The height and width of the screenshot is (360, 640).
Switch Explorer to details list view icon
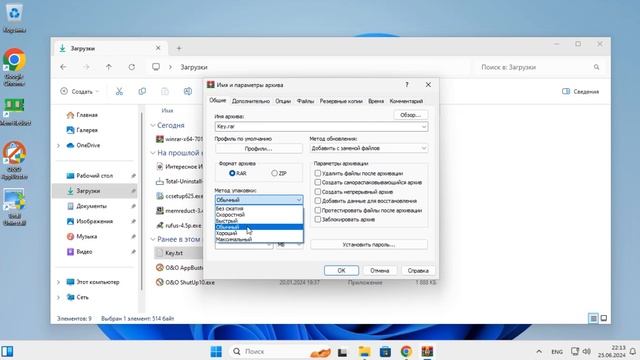pyautogui.click(x=593, y=318)
